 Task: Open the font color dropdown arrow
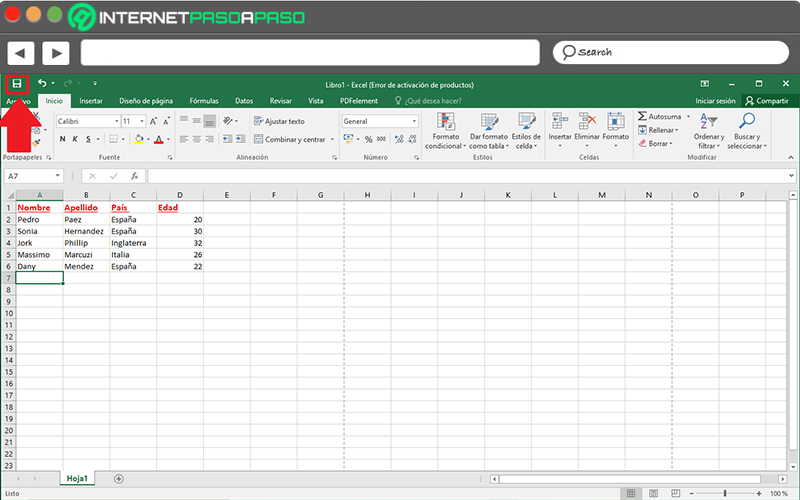point(168,139)
